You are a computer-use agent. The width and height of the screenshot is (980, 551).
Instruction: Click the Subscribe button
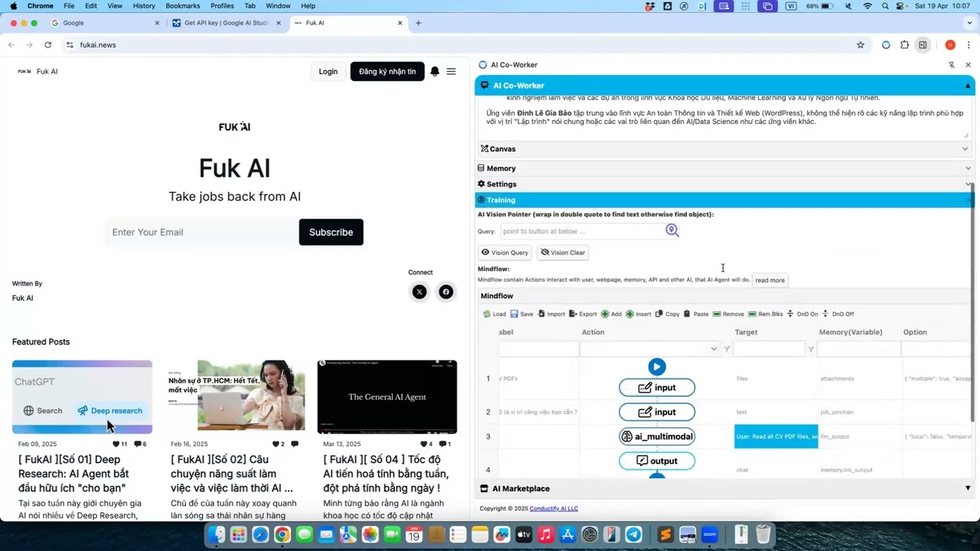(332, 232)
